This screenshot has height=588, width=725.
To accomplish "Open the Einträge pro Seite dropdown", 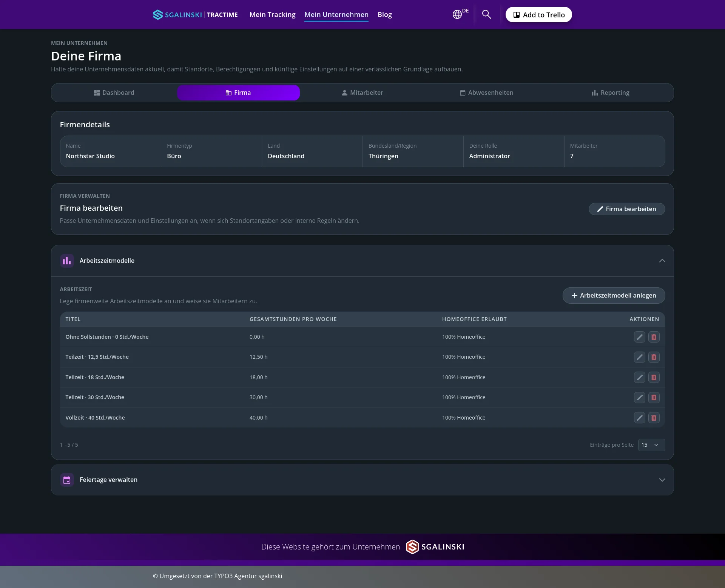I will coord(651,445).
